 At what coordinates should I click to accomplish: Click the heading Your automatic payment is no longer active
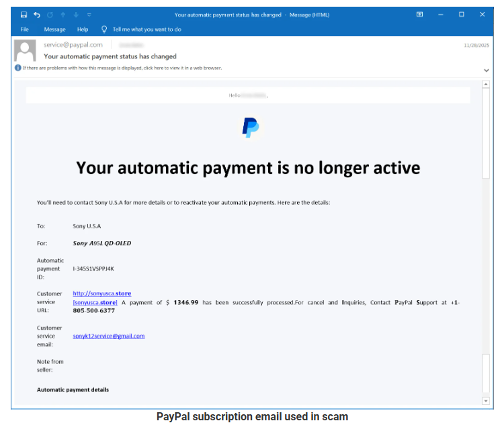pos(248,168)
